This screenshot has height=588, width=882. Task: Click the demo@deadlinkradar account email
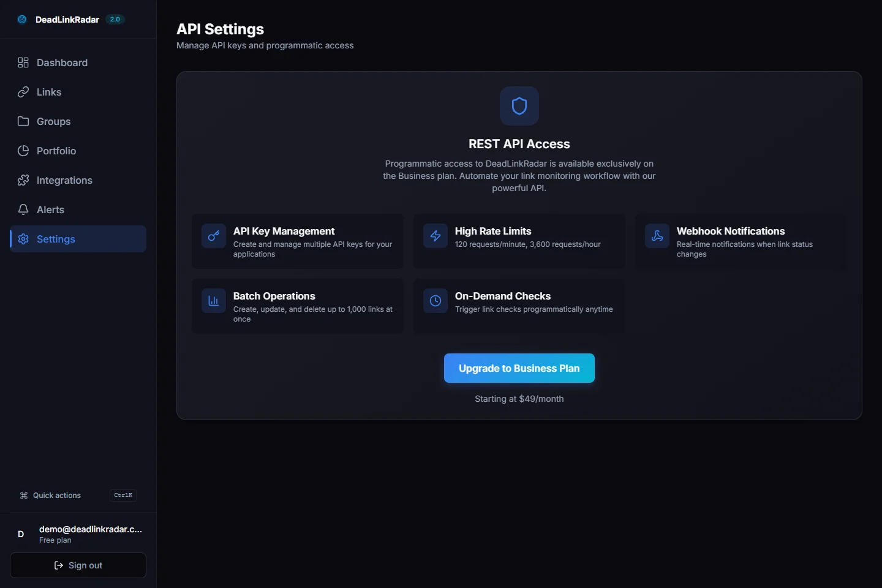(90, 529)
